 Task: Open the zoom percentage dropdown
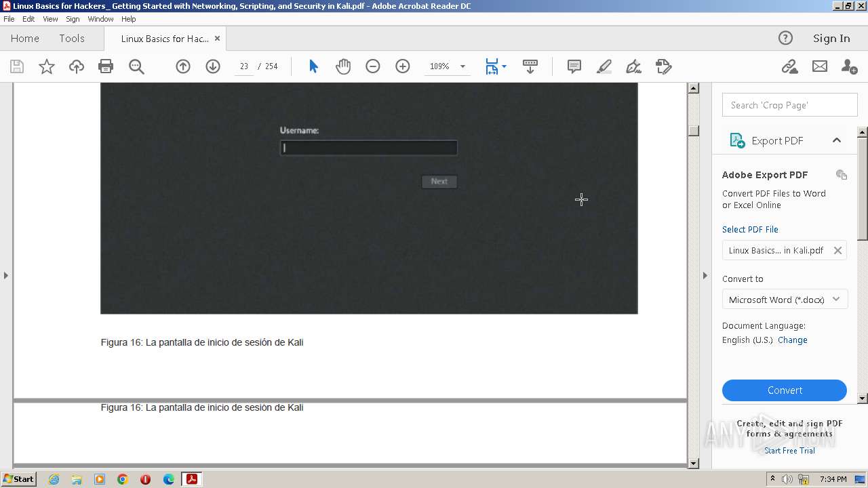tap(463, 66)
